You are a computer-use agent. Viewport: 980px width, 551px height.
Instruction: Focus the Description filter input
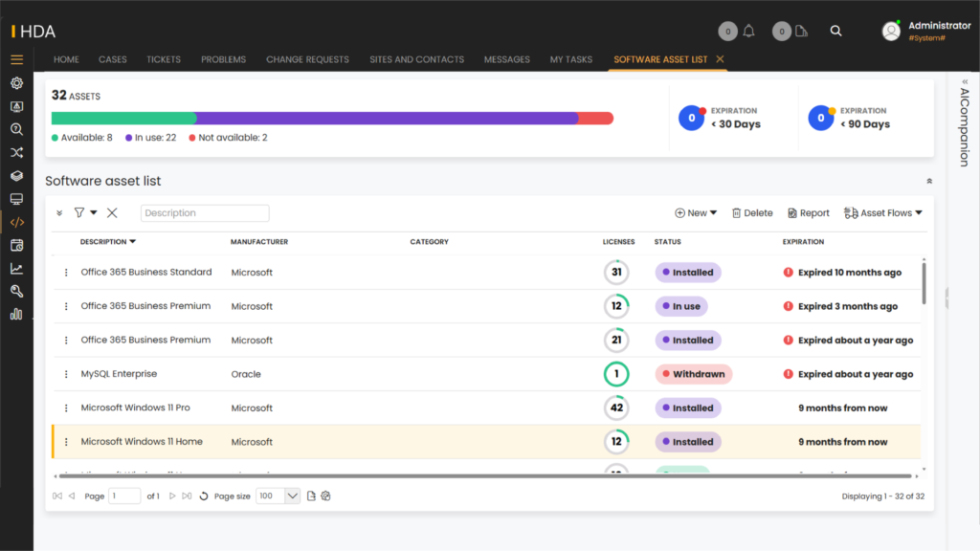pyautogui.click(x=205, y=213)
